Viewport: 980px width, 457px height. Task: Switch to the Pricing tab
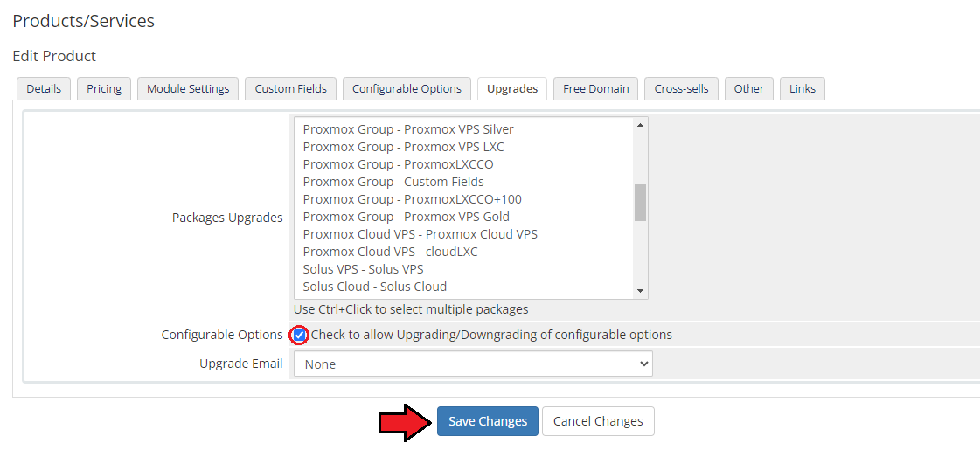(104, 88)
